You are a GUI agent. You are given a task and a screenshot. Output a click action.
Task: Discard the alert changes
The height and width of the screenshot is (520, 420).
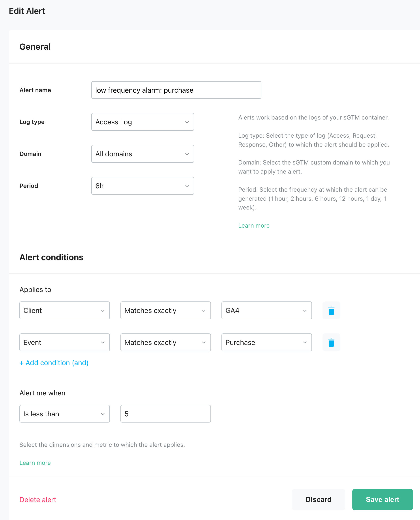pyautogui.click(x=318, y=499)
